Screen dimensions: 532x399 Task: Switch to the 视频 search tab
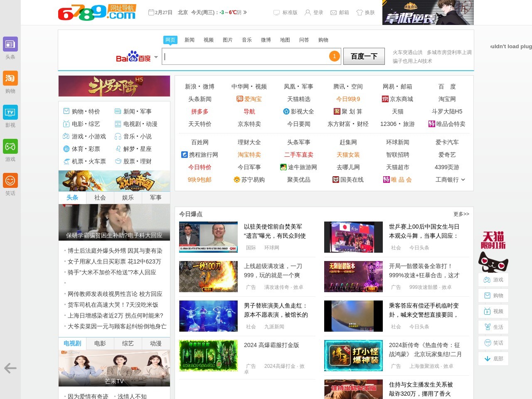click(208, 40)
